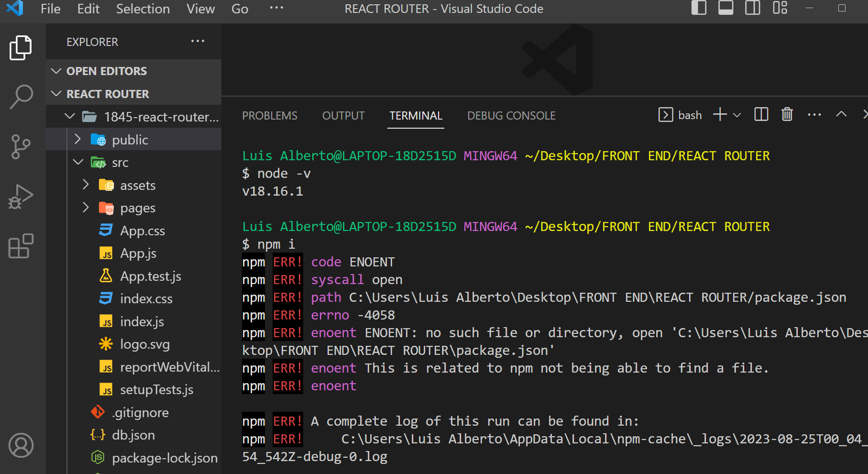Open db.json file
868x474 pixels.
(x=133, y=435)
